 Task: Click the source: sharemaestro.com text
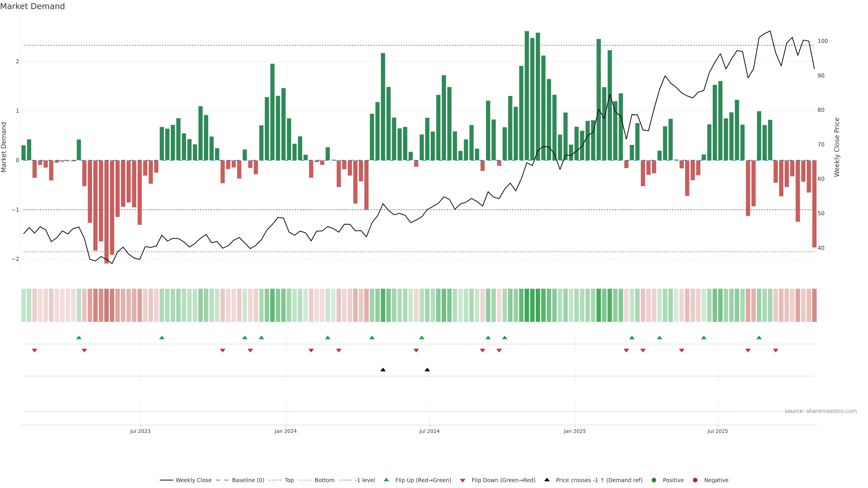tap(821, 411)
